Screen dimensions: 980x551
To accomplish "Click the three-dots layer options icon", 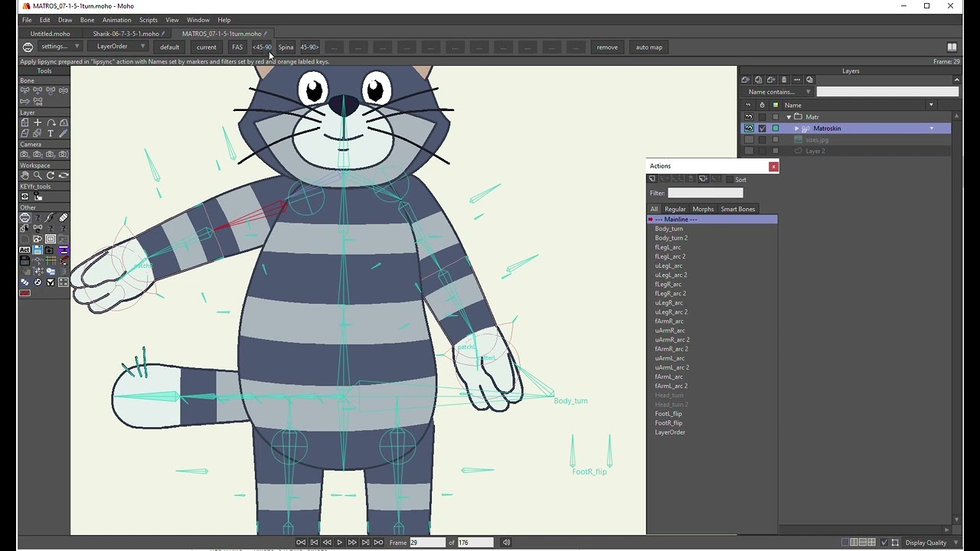I will pyautogui.click(x=796, y=80).
